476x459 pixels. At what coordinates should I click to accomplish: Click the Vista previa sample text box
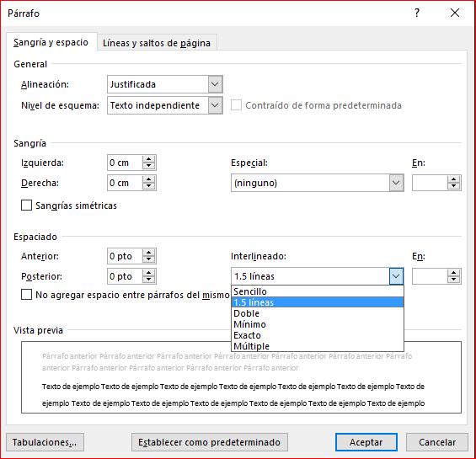tap(241, 377)
